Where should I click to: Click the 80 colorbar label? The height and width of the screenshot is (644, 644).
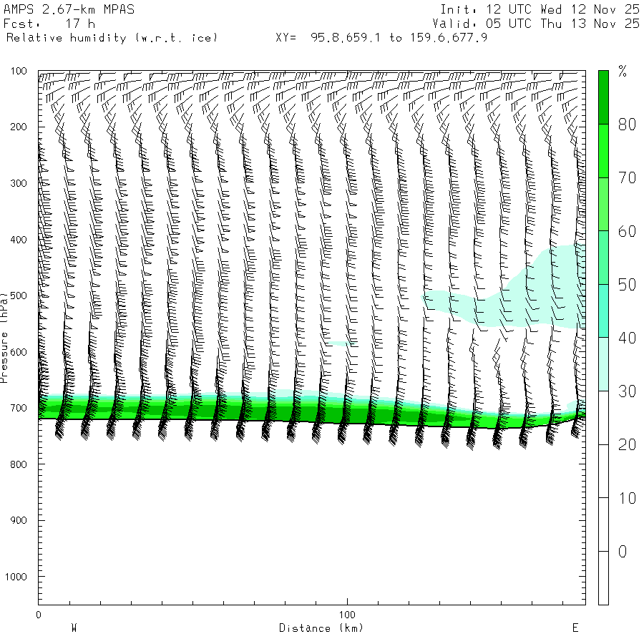tap(627, 125)
